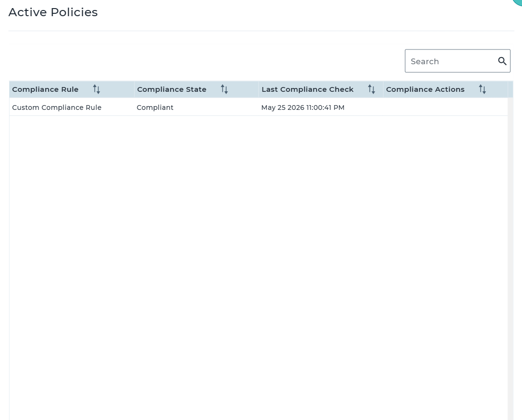This screenshot has width=522, height=420.
Task: Click blank table area below the policy row
Action: click(x=258, y=268)
